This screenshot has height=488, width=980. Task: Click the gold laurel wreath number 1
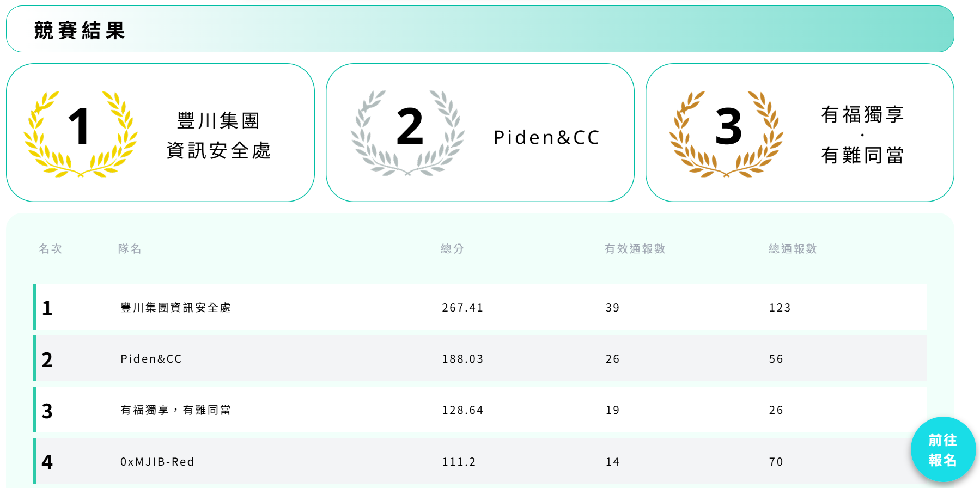[81, 133]
